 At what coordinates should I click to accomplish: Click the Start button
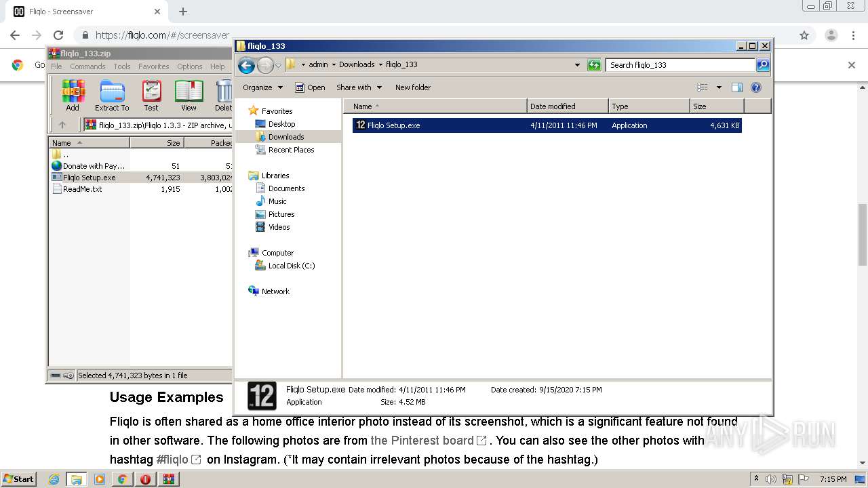click(19, 479)
